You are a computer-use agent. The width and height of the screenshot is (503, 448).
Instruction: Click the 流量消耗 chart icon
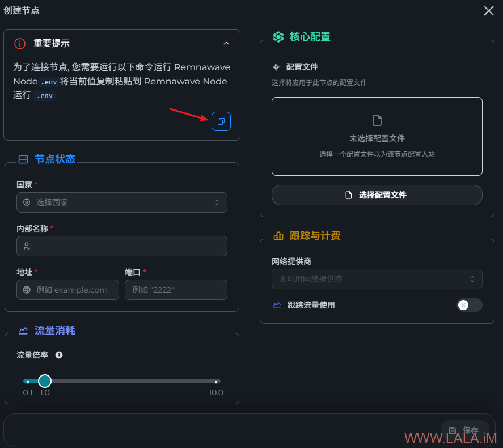(23, 330)
